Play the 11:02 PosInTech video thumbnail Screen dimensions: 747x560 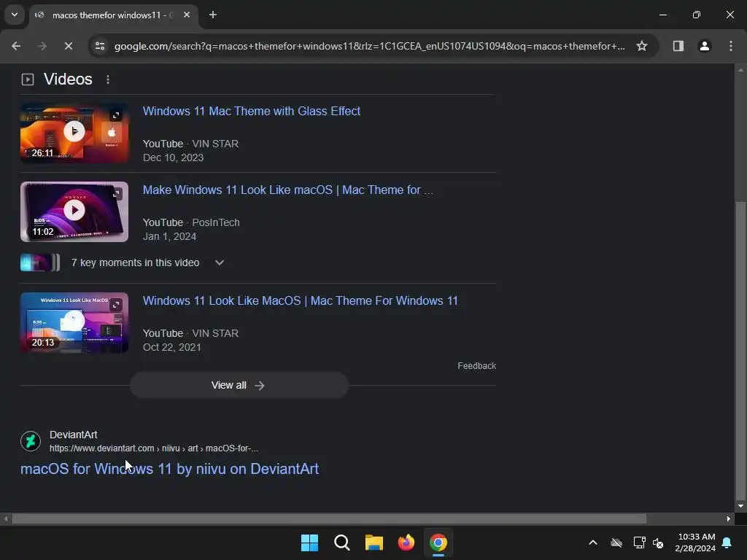(x=74, y=211)
